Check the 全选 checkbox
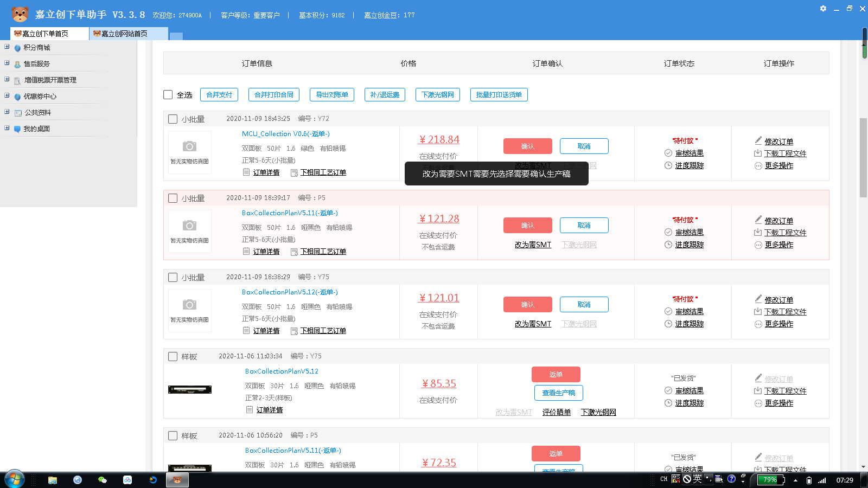Image resolution: width=868 pixels, height=488 pixels. pos(168,94)
